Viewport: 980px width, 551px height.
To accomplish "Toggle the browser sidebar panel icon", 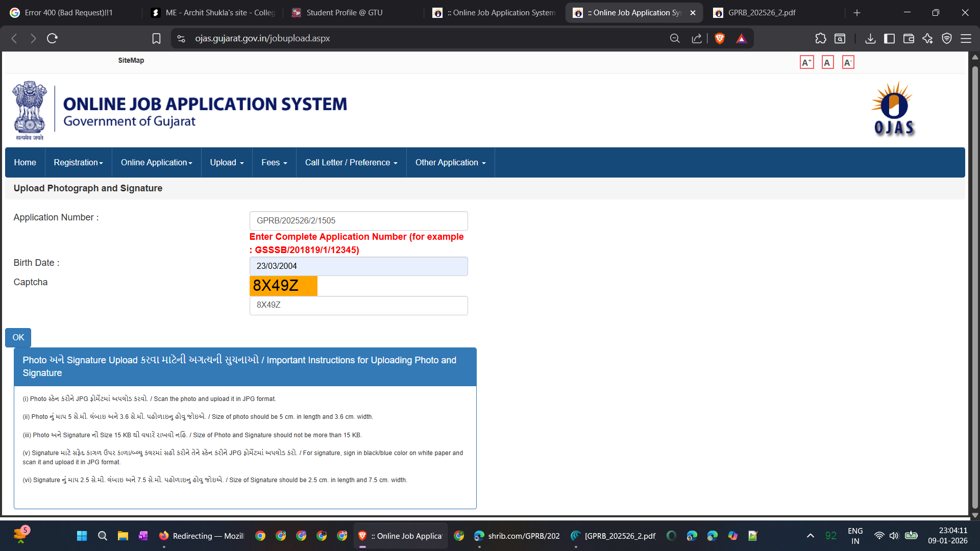I will [x=889, y=38].
